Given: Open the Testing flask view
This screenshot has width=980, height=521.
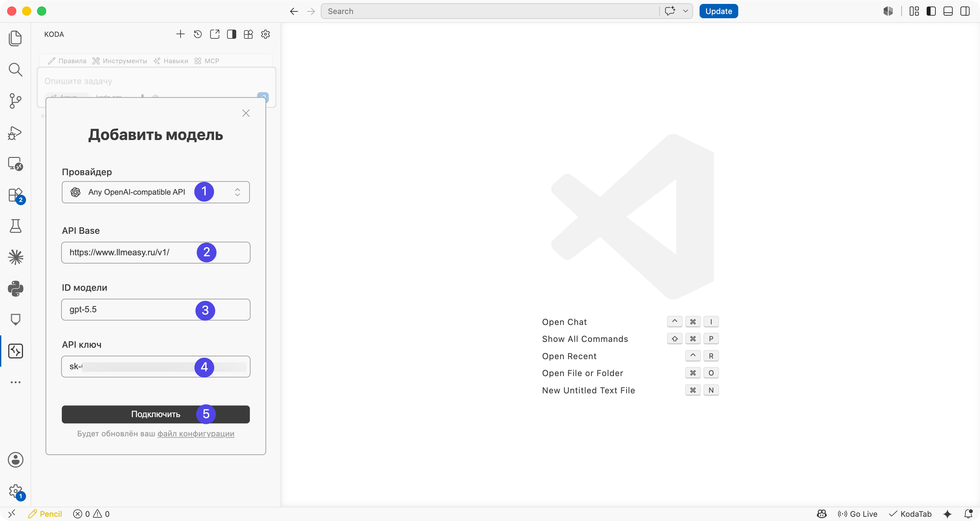Looking at the screenshot, I should pos(15,226).
